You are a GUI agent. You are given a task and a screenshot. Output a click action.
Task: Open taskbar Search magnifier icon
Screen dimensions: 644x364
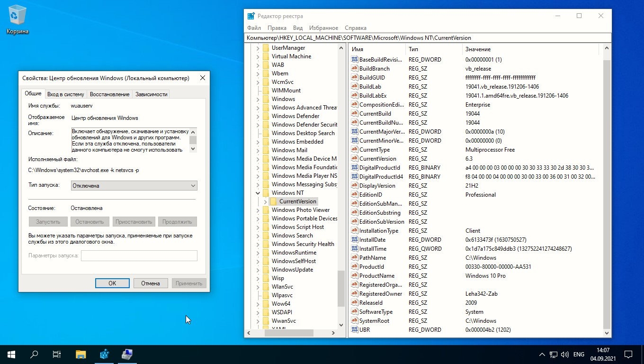coord(34,354)
